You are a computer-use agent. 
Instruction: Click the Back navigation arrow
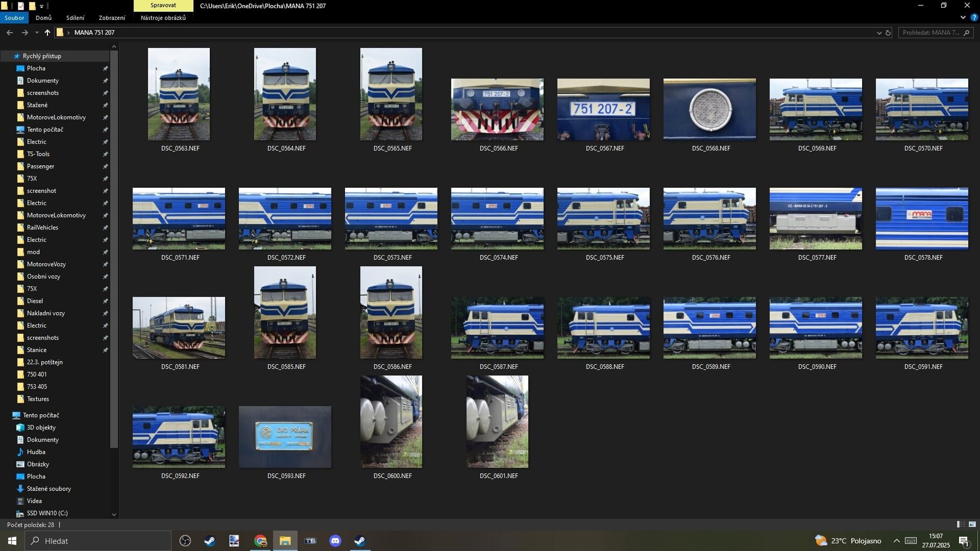coord(10,33)
